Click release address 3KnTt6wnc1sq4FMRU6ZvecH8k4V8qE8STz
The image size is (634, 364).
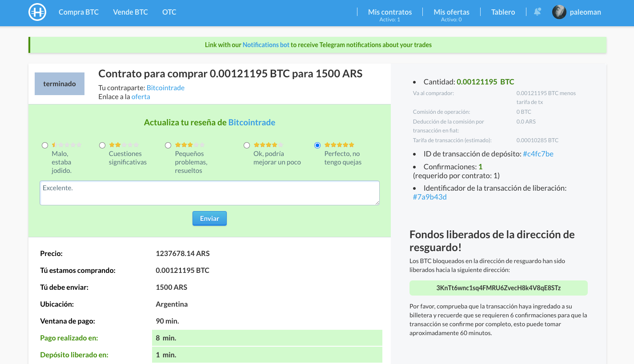(x=498, y=288)
